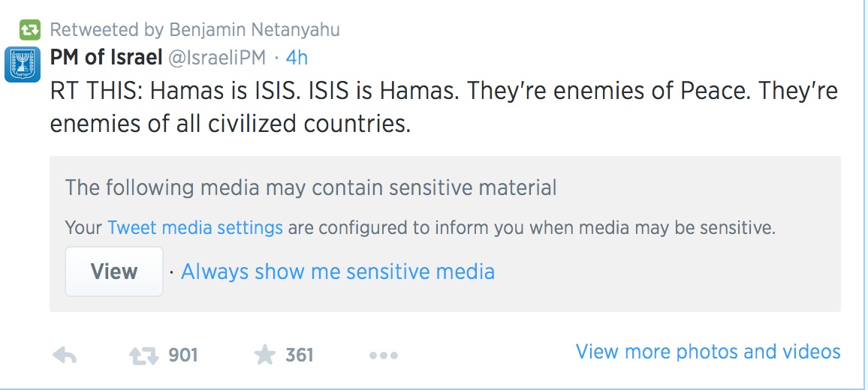
Task: Click the sensitive material warning heading
Action: [311, 187]
